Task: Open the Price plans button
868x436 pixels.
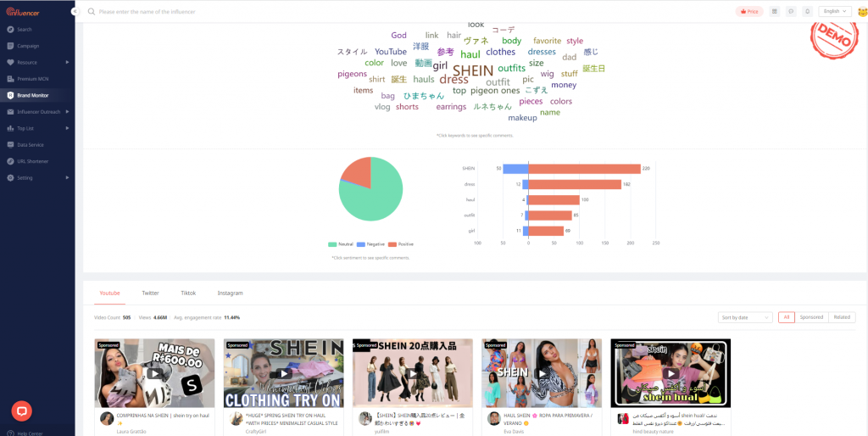Action: [x=749, y=11]
